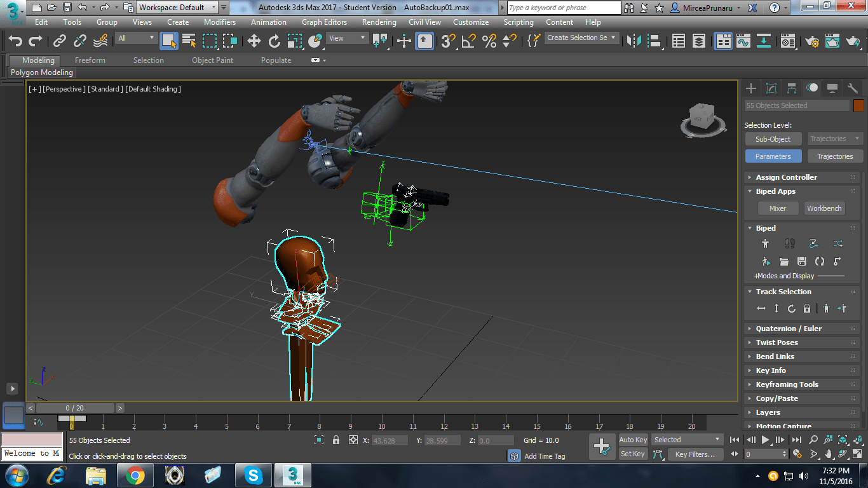Viewport: 868px width, 488px height.
Task: Switch to the Freeform ribbon tab
Action: tap(90, 60)
